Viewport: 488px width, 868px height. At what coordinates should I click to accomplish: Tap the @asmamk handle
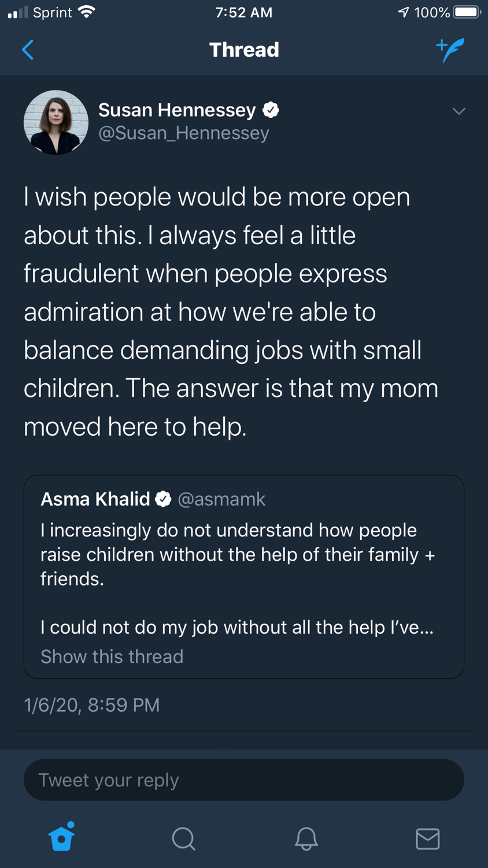point(221,499)
